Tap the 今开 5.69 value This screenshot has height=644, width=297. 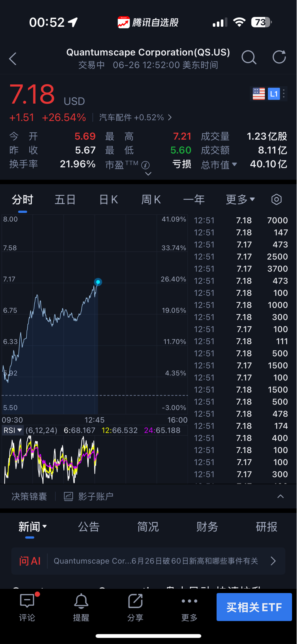click(x=85, y=136)
